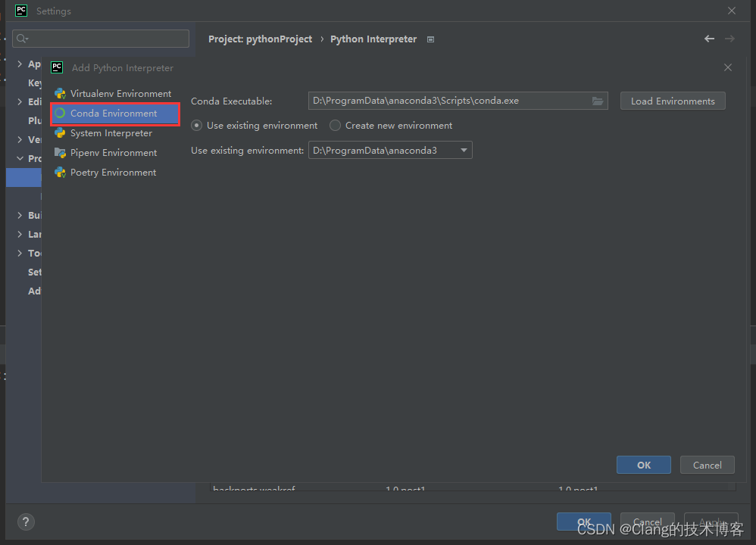Expand the Bui... settings tree node
This screenshot has height=545, width=756.
click(20, 215)
